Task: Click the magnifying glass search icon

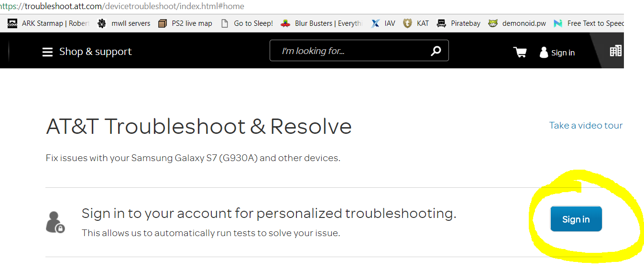Action: 436,51
